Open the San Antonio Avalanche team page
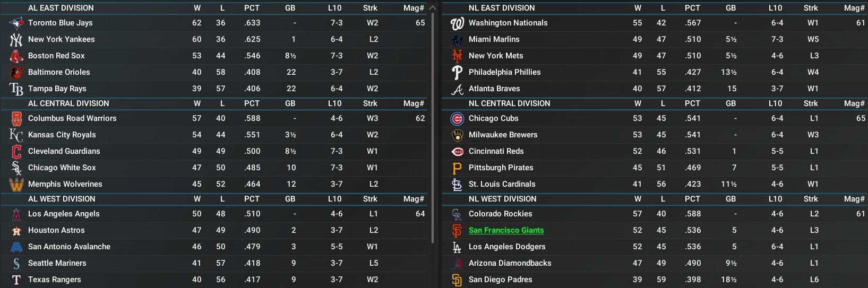The image size is (868, 288). pyautogui.click(x=69, y=247)
